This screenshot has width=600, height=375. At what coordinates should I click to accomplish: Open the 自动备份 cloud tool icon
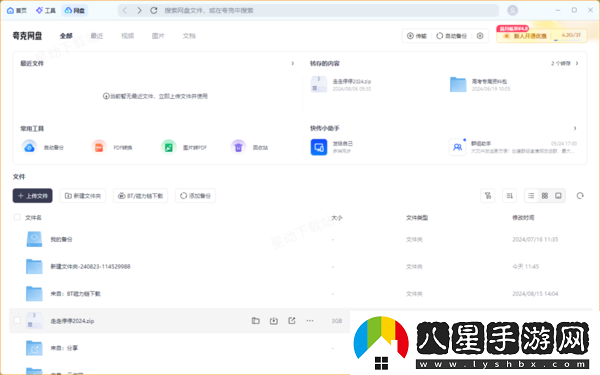tap(29, 147)
